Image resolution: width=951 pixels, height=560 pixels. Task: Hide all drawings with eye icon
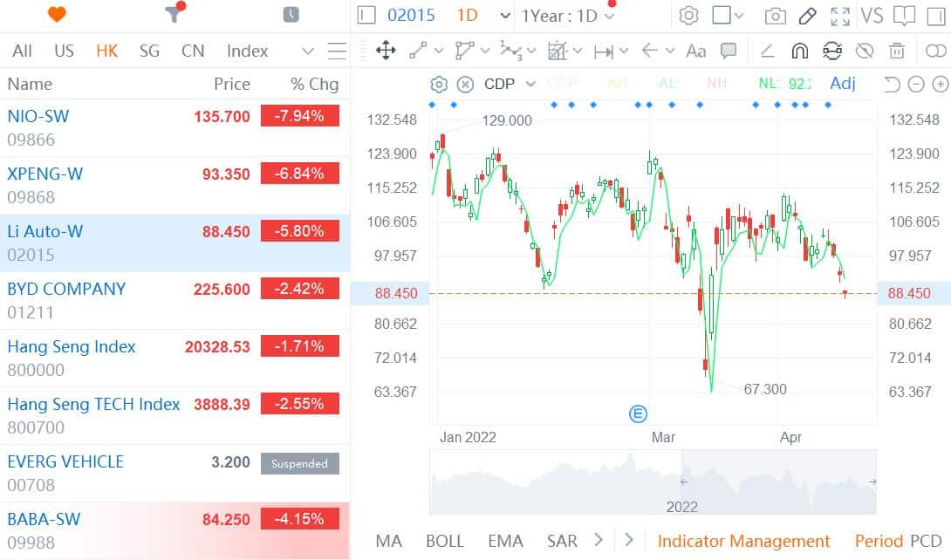coord(865,51)
